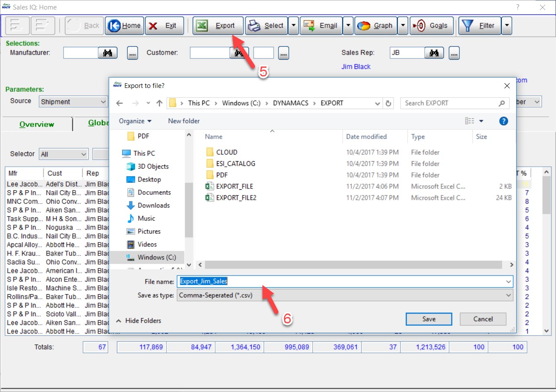Click the Manufacturer input field
Image resolution: width=556 pixels, height=392 pixels.
(x=81, y=53)
